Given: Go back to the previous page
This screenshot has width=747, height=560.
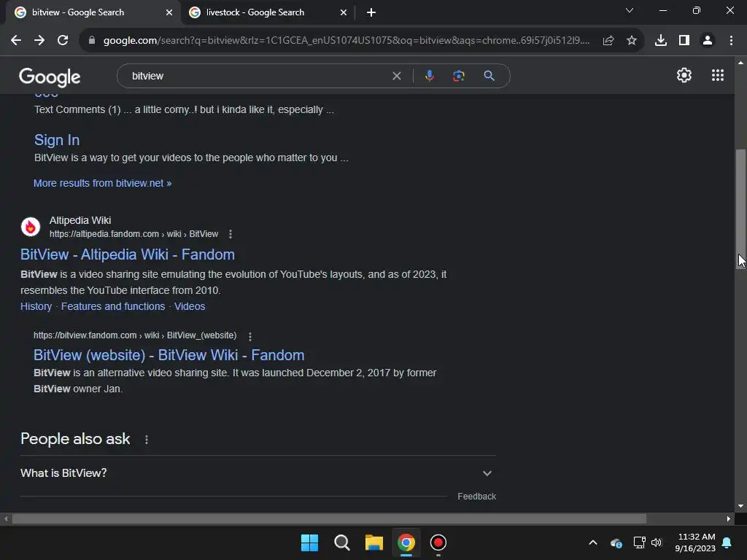Looking at the screenshot, I should (x=16, y=41).
